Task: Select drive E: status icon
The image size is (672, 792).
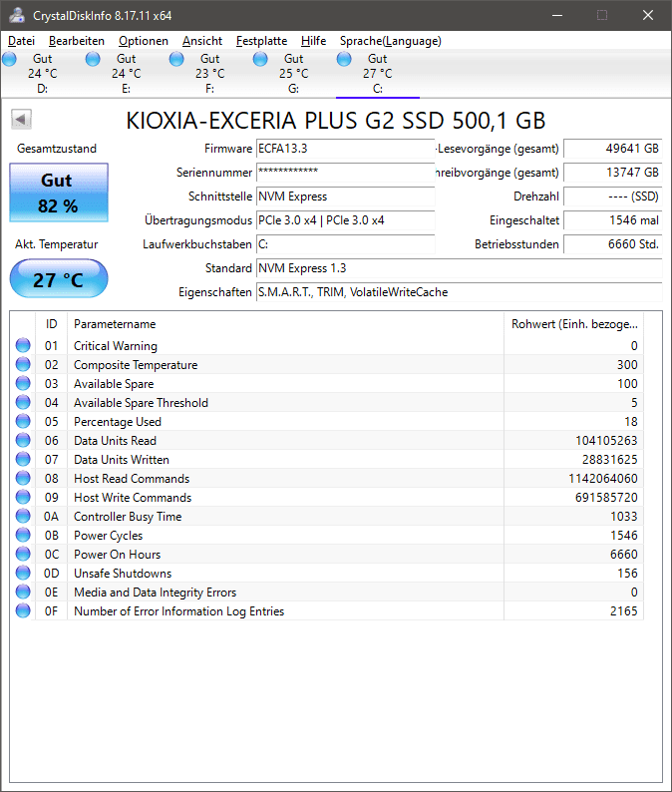Action: [93, 59]
